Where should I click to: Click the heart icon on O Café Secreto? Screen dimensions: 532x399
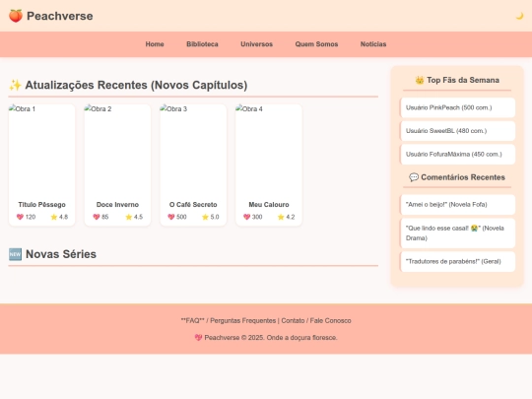[171, 217]
